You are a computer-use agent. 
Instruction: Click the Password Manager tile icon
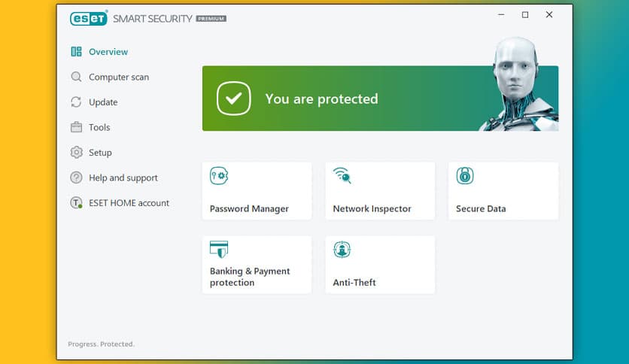pos(219,176)
